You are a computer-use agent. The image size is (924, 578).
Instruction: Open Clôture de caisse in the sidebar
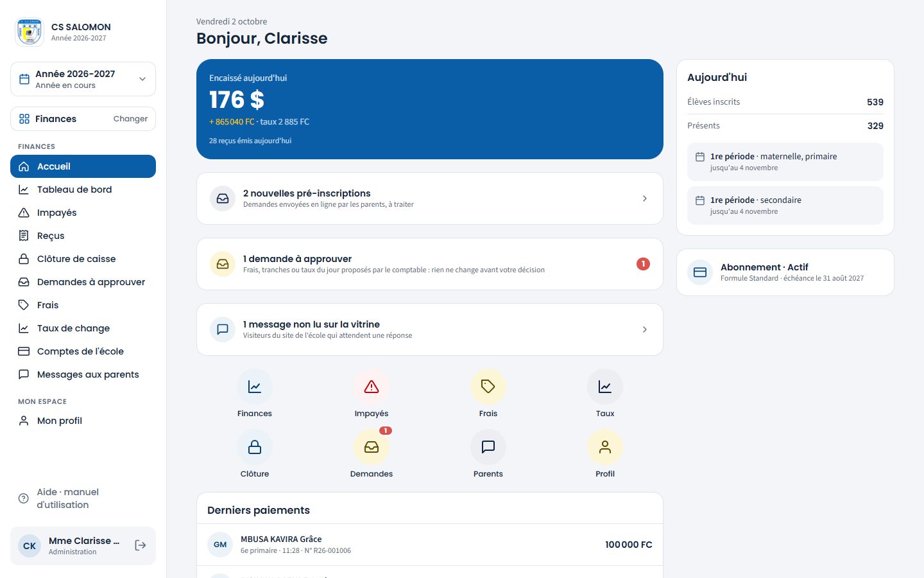[83, 259]
